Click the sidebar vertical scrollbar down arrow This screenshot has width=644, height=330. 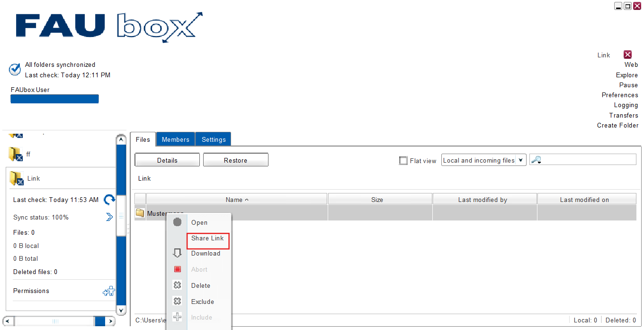(121, 311)
